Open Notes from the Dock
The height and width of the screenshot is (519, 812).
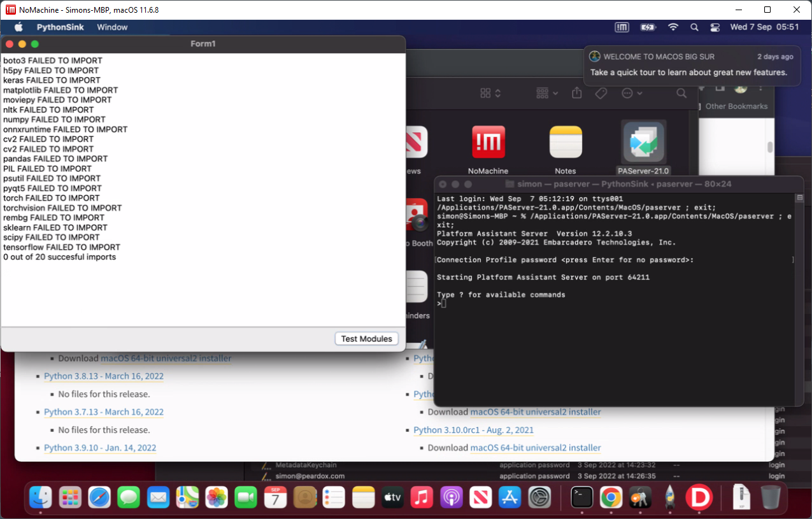(x=364, y=497)
